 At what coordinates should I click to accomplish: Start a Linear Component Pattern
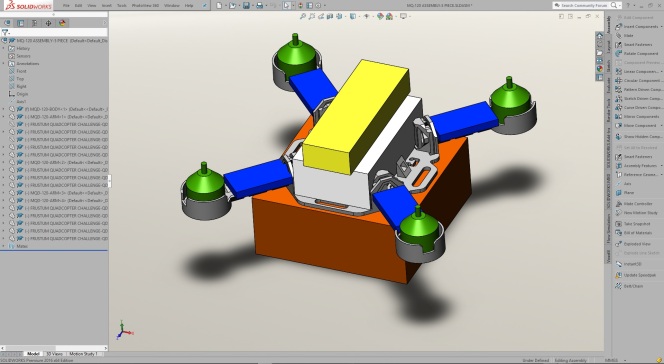click(637, 72)
